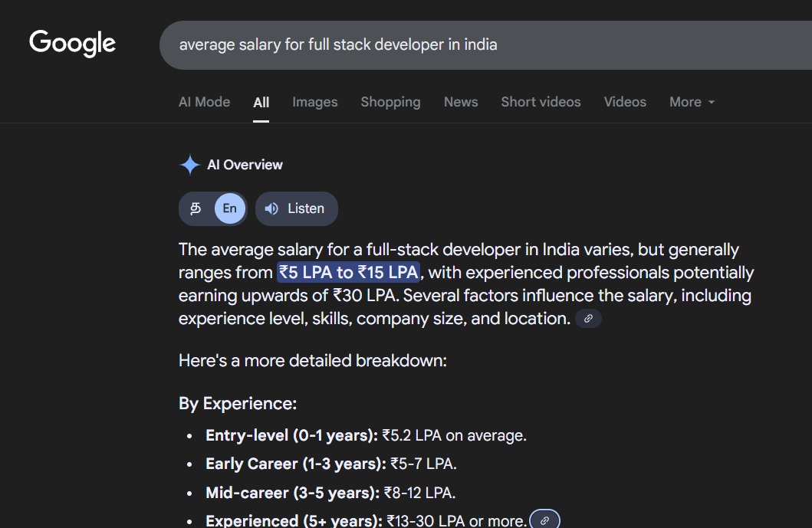812x528 pixels.
Task: Click the highlighted ₹5 LPA to ₹15 LPA text
Action: click(349, 273)
